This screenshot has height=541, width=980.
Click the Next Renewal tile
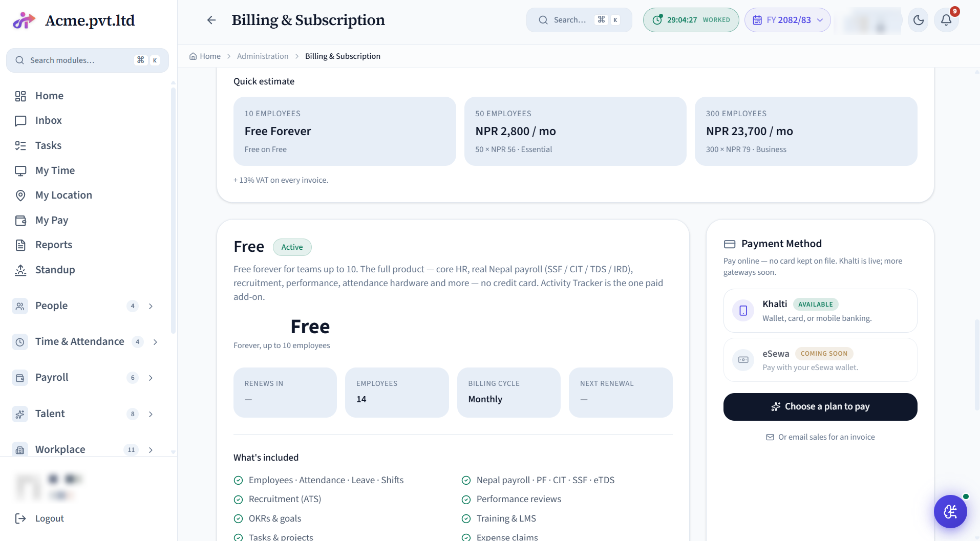[621, 393]
